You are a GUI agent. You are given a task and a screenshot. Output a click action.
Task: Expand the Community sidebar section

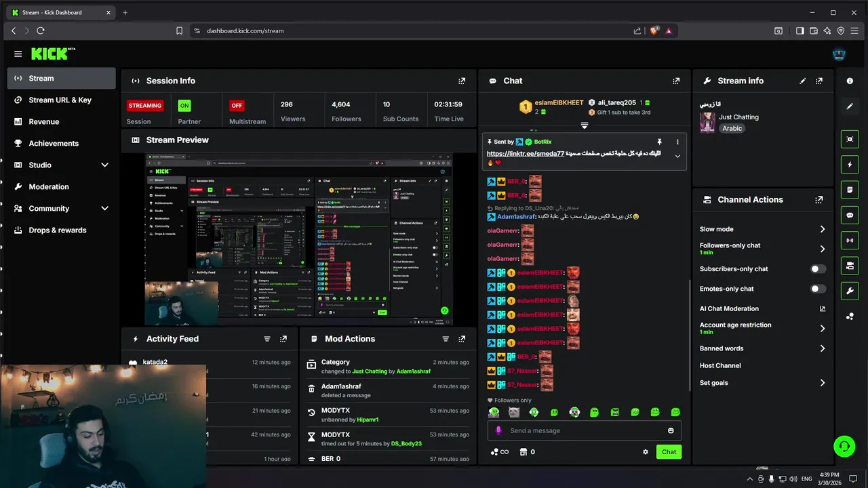pyautogui.click(x=104, y=208)
